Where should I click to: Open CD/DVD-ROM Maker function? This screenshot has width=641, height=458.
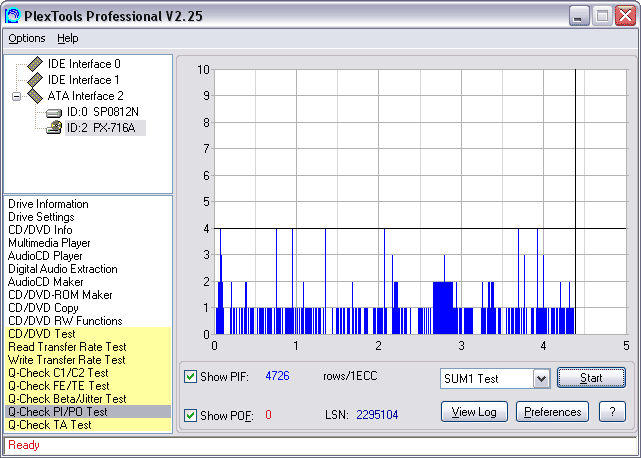tap(60, 295)
